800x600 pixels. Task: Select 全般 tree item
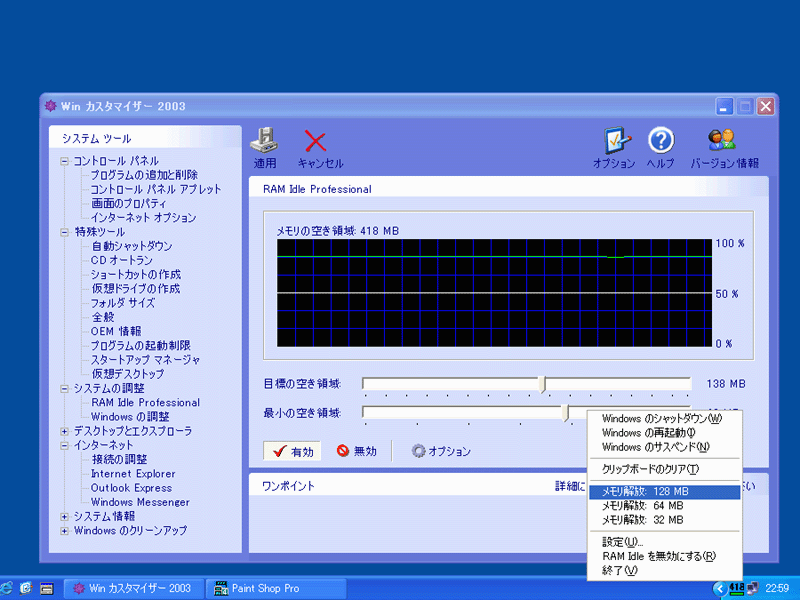[x=103, y=317]
